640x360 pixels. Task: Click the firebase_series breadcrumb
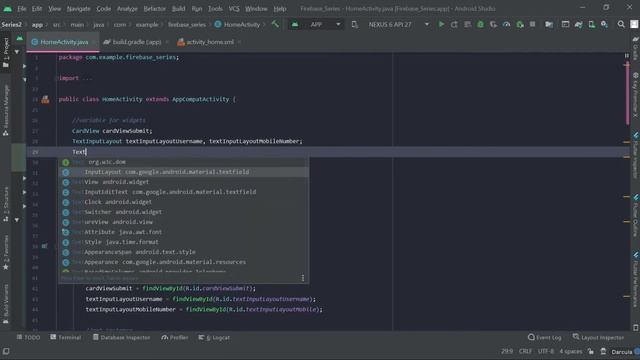[x=187, y=24]
